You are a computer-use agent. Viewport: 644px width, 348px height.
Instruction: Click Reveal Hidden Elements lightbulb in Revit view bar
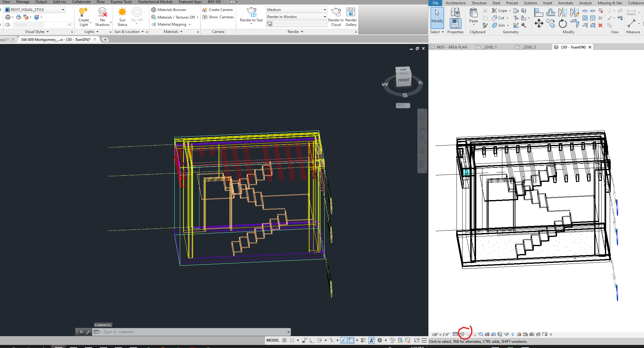[513, 334]
